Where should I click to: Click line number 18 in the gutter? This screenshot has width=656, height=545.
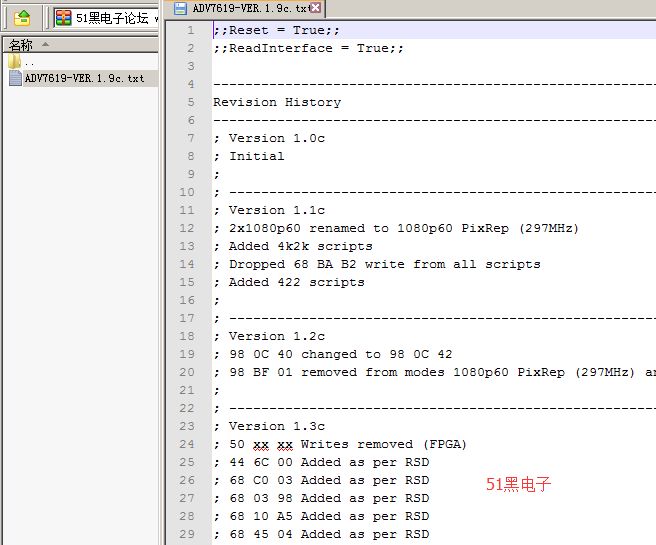(x=187, y=336)
